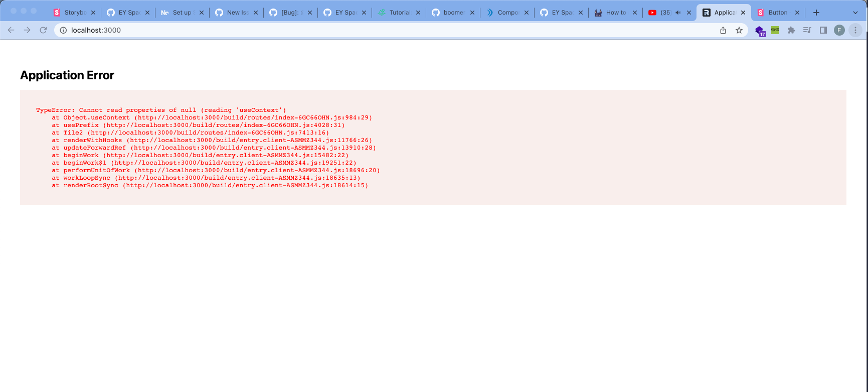The width and height of the screenshot is (868, 392).
Task: Expand the tab search dropdown arrow
Action: pyautogui.click(x=855, y=13)
